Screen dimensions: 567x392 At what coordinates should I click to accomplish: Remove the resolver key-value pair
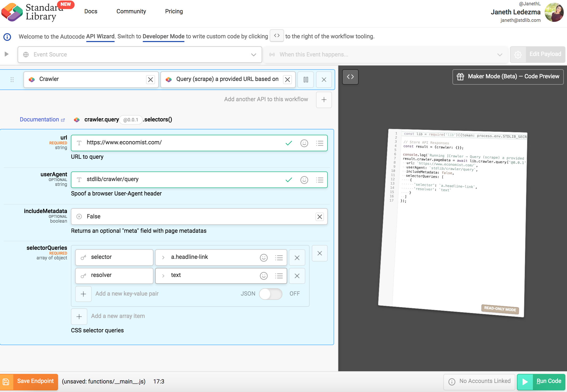[x=297, y=276]
